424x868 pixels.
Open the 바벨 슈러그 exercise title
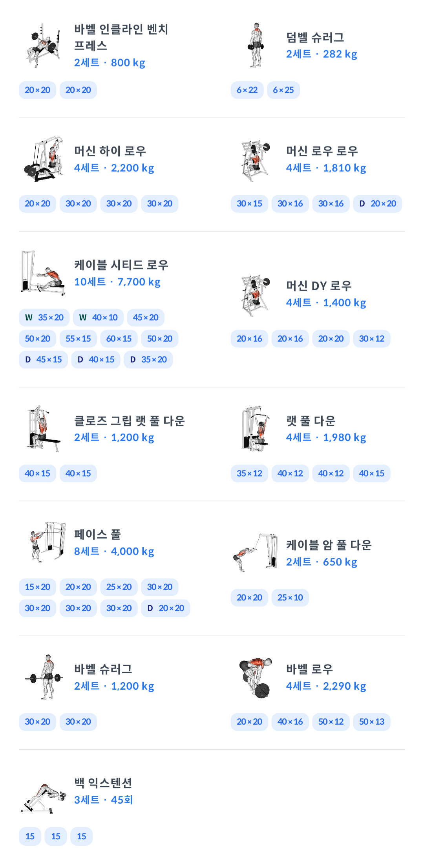[x=103, y=669]
